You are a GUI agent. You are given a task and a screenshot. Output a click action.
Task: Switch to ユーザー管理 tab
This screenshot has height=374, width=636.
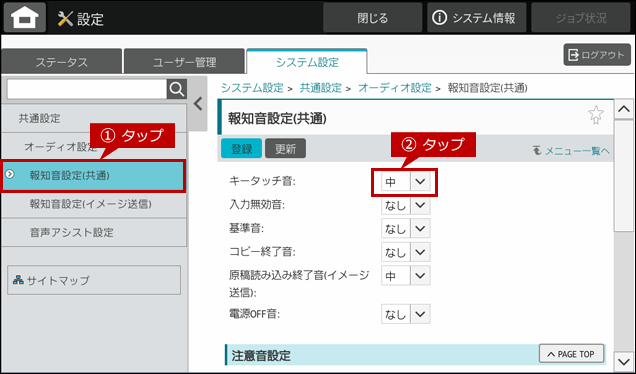(x=184, y=62)
